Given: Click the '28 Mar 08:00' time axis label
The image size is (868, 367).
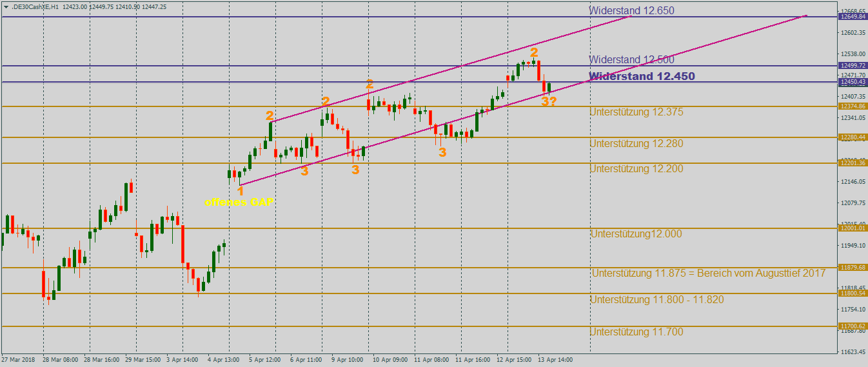Looking at the screenshot, I should tap(61, 360).
